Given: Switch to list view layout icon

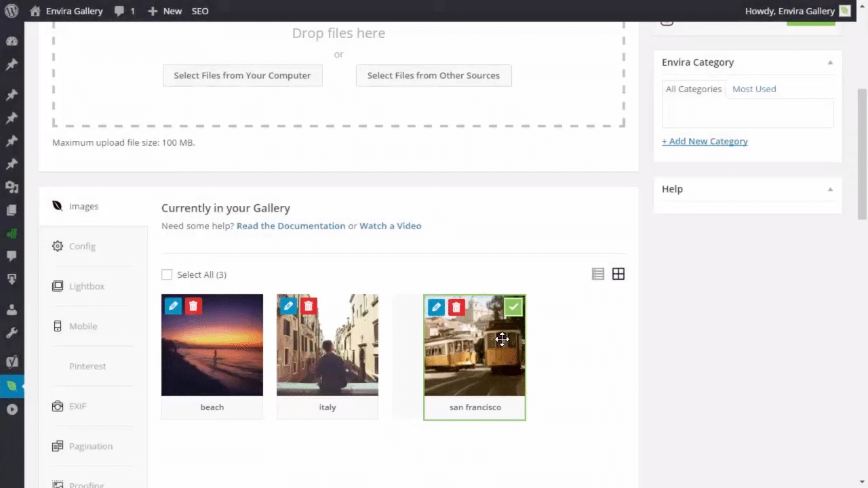Looking at the screenshot, I should tap(597, 274).
